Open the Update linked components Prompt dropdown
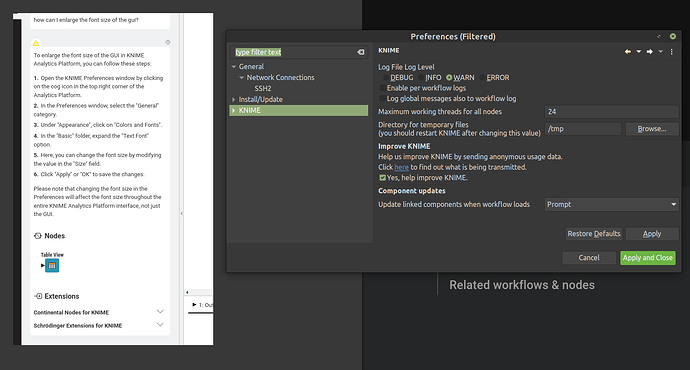Image resolution: width=690 pixels, height=370 pixels. tap(611, 205)
